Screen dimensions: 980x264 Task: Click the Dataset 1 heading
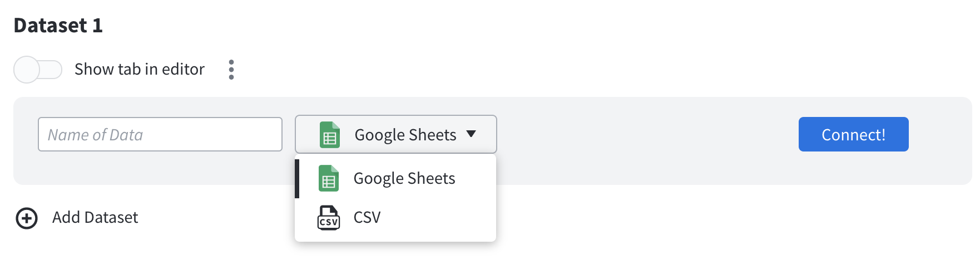(58, 26)
